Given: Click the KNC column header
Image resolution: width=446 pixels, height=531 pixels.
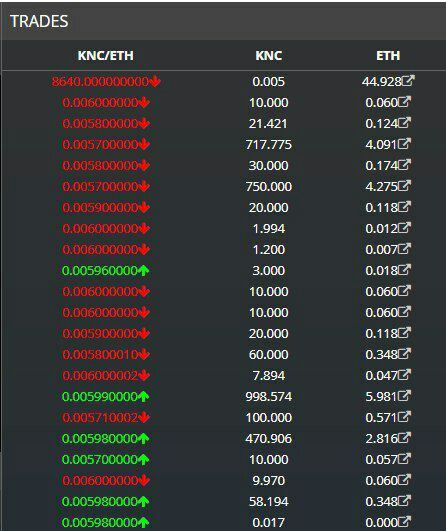Looking at the screenshot, I should click(x=269, y=56).
